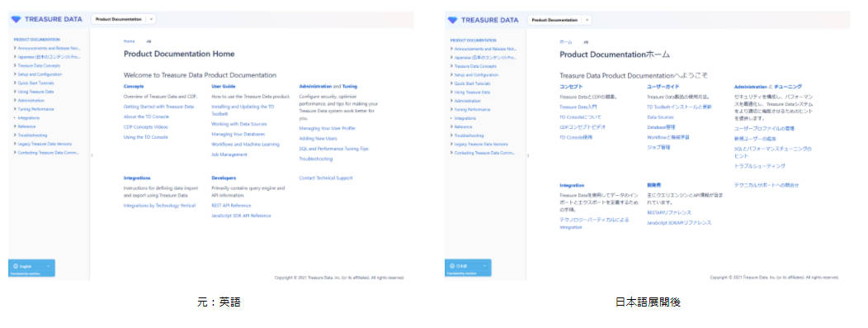Open the Treasure Data入門 link
Screen dimensions: 868x328
click(x=578, y=107)
